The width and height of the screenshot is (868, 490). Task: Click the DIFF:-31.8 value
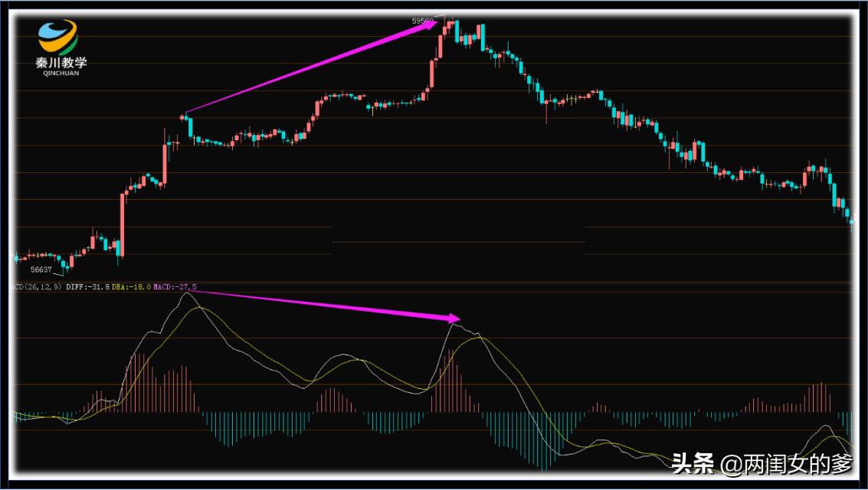click(x=87, y=288)
